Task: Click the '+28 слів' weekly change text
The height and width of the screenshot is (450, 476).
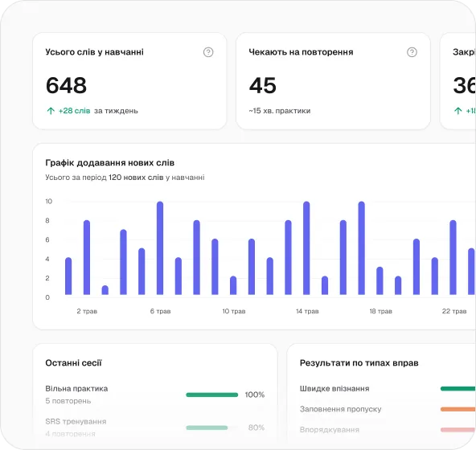Action: click(74, 111)
